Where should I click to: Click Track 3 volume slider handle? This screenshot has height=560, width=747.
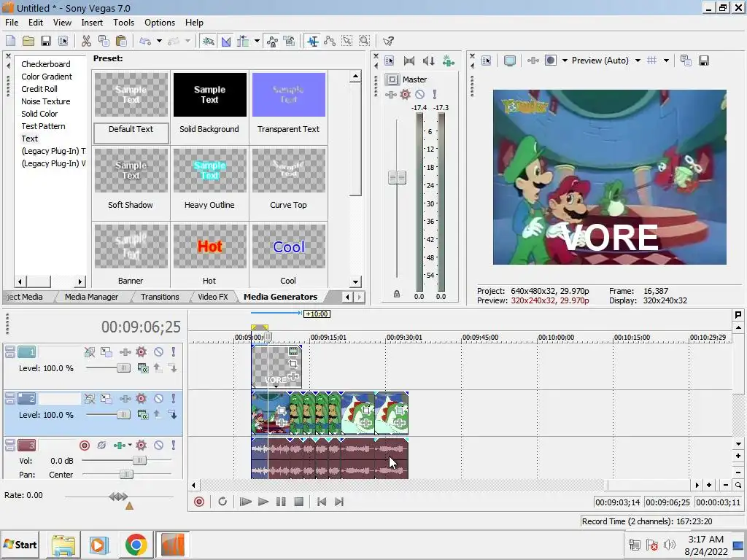click(x=139, y=461)
